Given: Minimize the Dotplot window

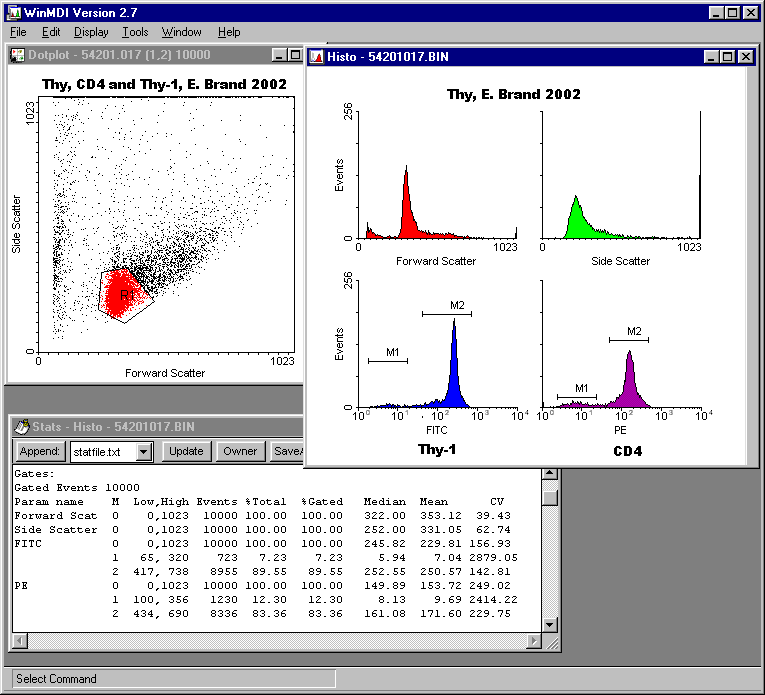Looking at the screenshot, I should pyautogui.click(x=279, y=56).
